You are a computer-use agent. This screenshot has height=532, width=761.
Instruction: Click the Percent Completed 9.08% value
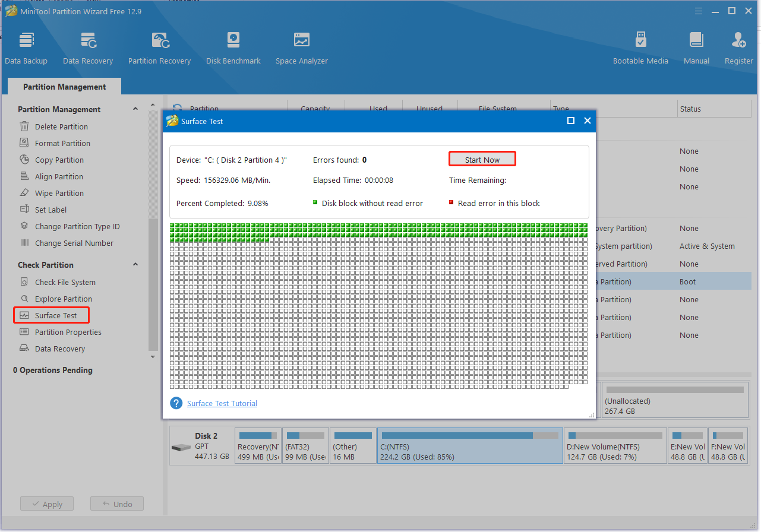pos(257,203)
